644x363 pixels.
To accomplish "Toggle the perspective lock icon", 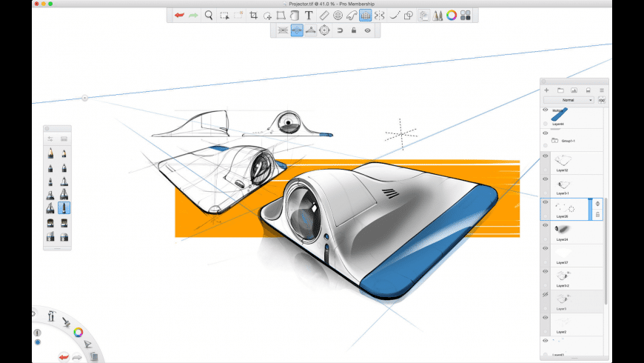I will 354,30.
